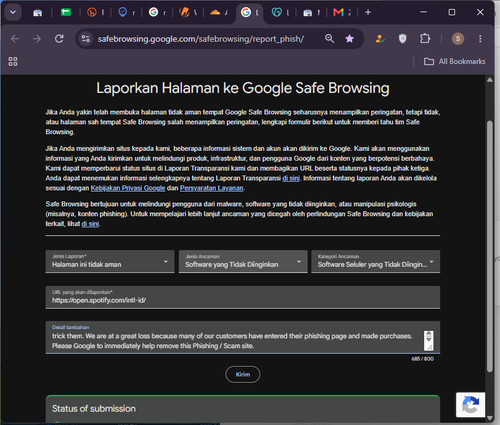
Task: Click the Detail tambahan inner scrollbar arrows
Action: click(429, 336)
